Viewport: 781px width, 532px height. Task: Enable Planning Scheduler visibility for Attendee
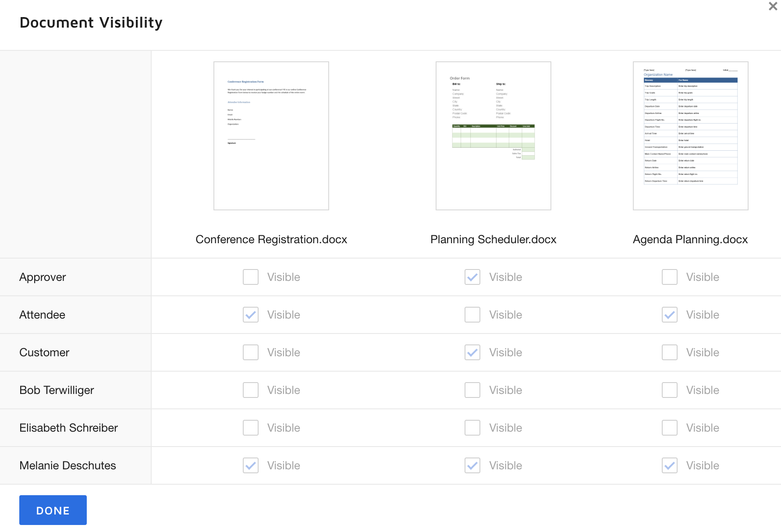coord(472,314)
